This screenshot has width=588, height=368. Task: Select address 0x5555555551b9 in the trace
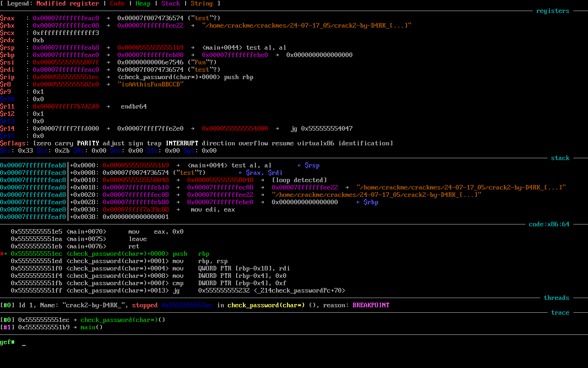coord(44,328)
